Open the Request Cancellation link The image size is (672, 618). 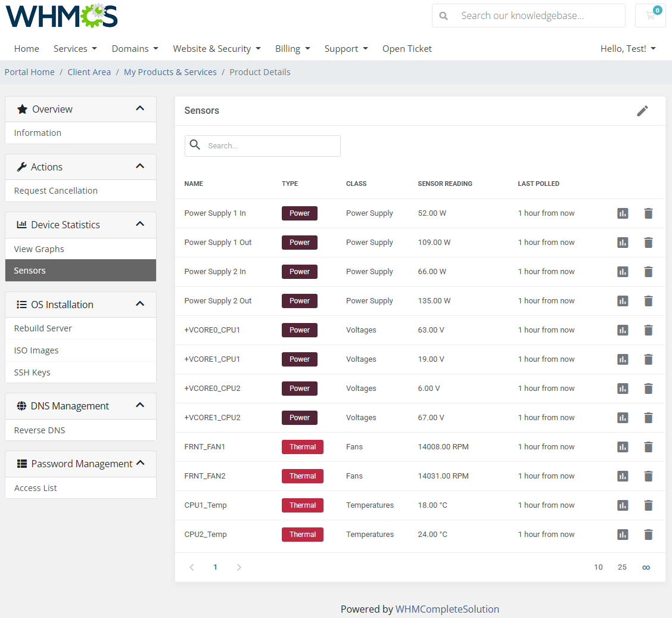pos(55,190)
